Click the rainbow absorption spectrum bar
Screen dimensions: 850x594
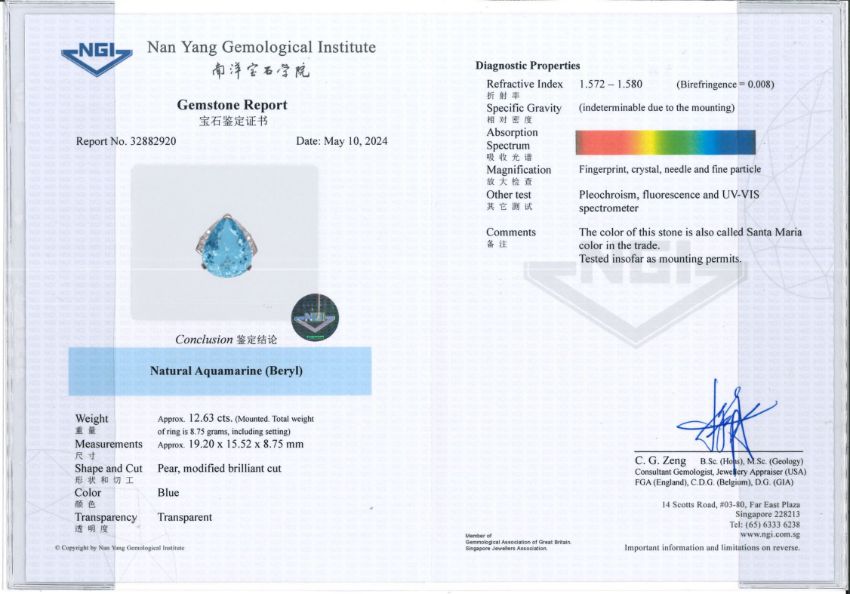tap(665, 142)
